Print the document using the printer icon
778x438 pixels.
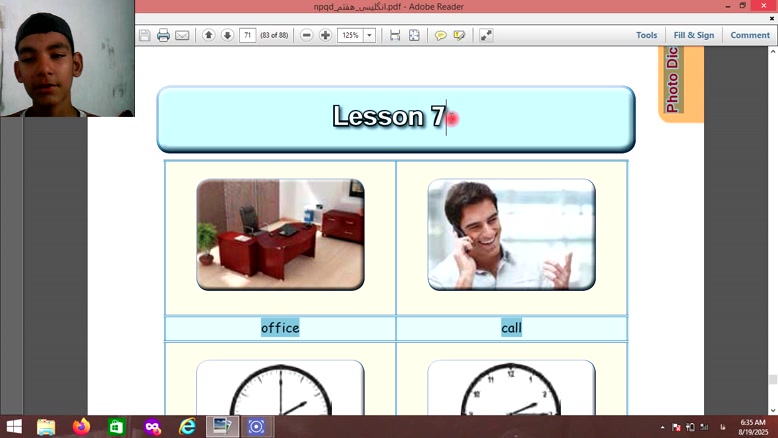pos(163,35)
